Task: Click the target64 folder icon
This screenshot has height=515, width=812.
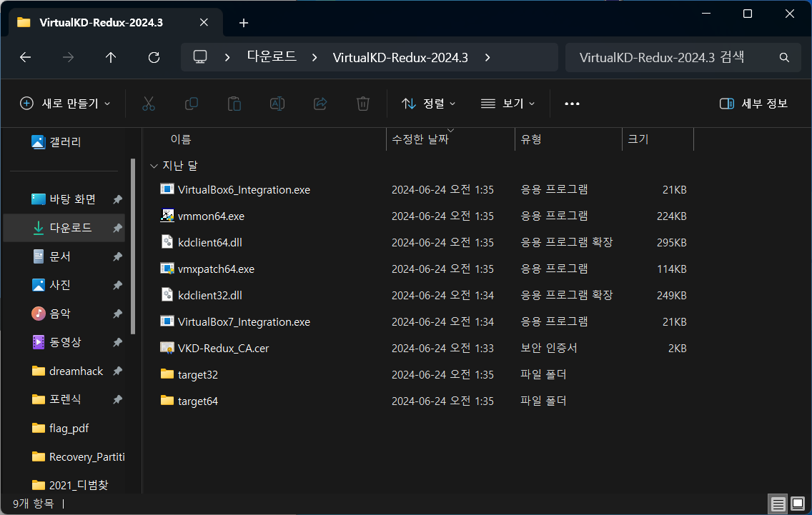Action: click(167, 400)
